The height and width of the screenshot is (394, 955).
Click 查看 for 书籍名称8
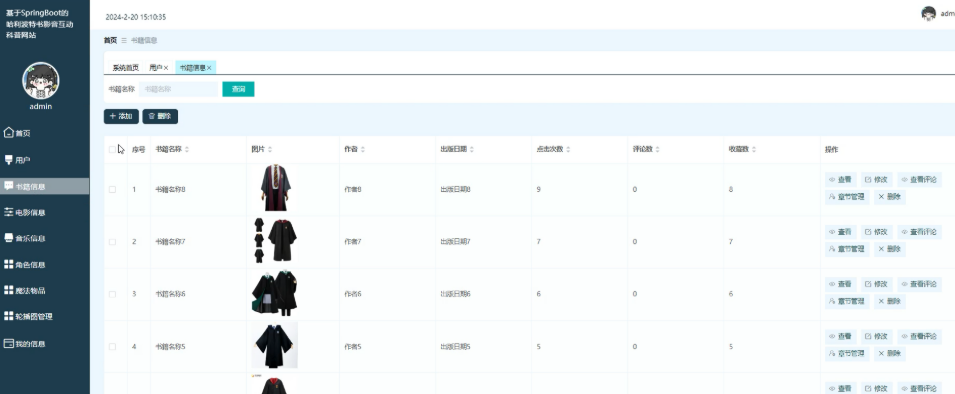point(840,180)
